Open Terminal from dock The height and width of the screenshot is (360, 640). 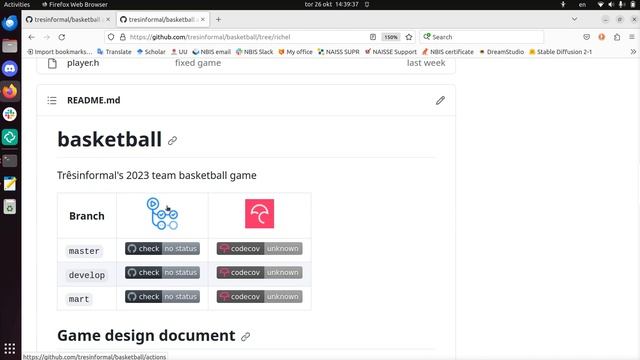pos(10,160)
